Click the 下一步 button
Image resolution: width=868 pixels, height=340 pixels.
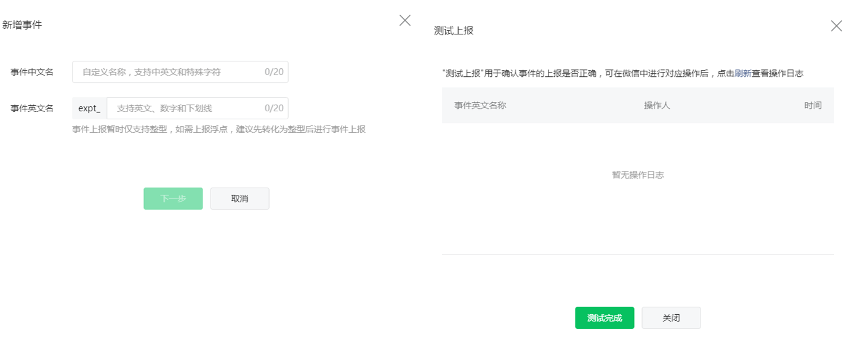[173, 199]
